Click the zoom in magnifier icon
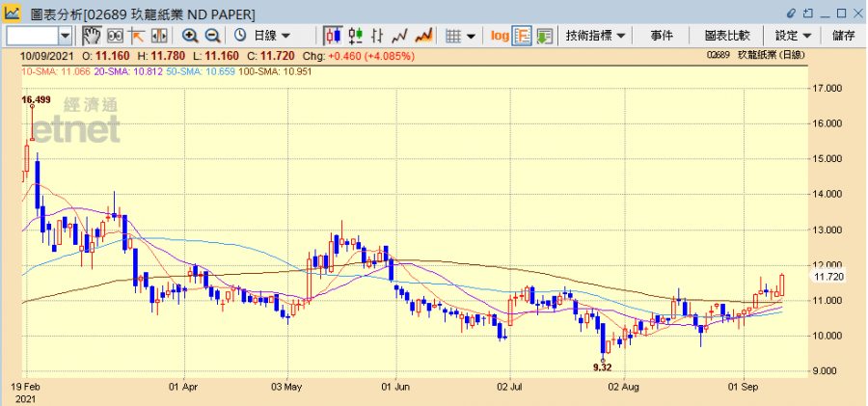The width and height of the screenshot is (868, 406). (x=190, y=36)
